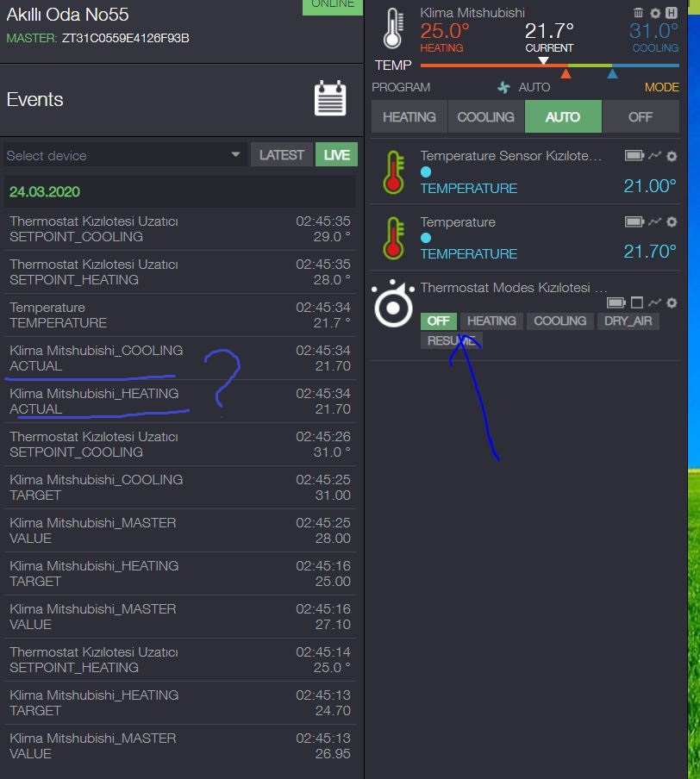Image resolution: width=700 pixels, height=779 pixels.
Task: Click the Temperature TEMPERATURE 21.7 ° event row
Action: [180, 315]
